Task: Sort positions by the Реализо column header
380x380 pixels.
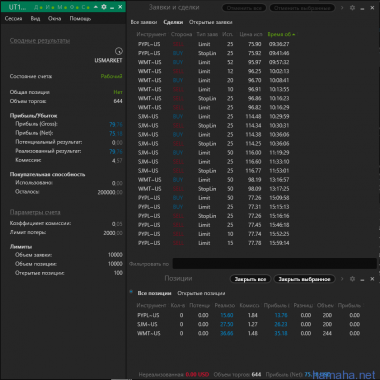Action: pos(225,305)
